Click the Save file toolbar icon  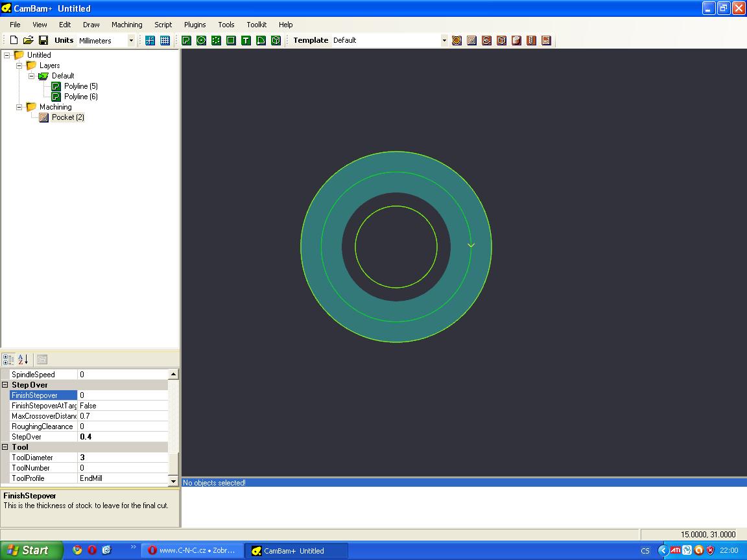coord(43,40)
